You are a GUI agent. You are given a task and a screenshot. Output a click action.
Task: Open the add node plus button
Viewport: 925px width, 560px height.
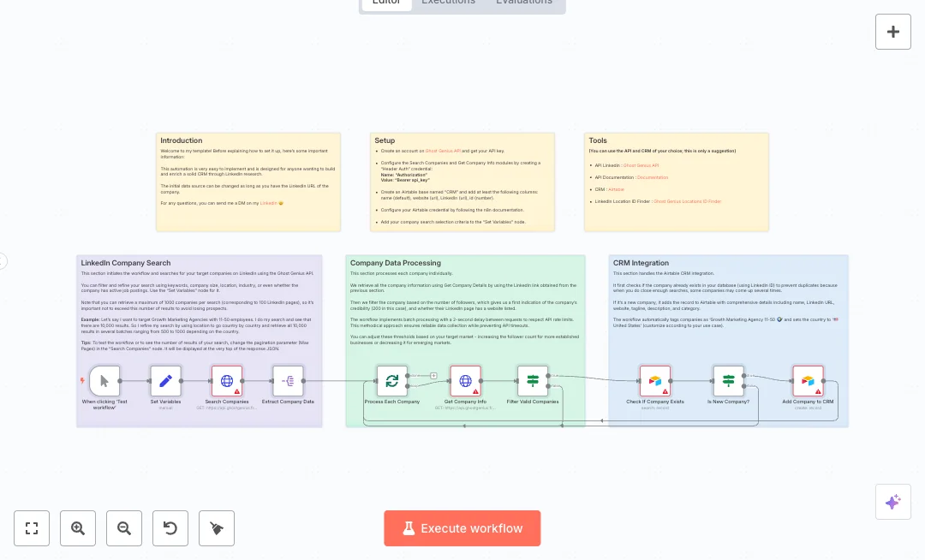click(892, 32)
